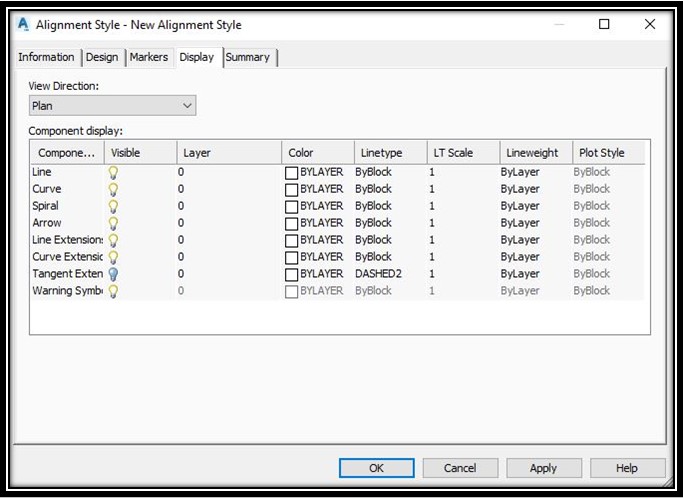Select DASHED2 linetype in Tangent Extensions row

(x=378, y=274)
